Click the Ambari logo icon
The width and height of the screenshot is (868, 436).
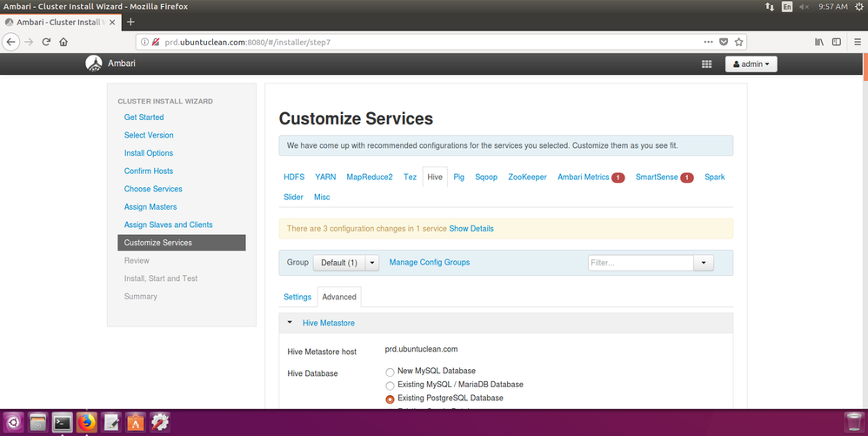pos(94,64)
